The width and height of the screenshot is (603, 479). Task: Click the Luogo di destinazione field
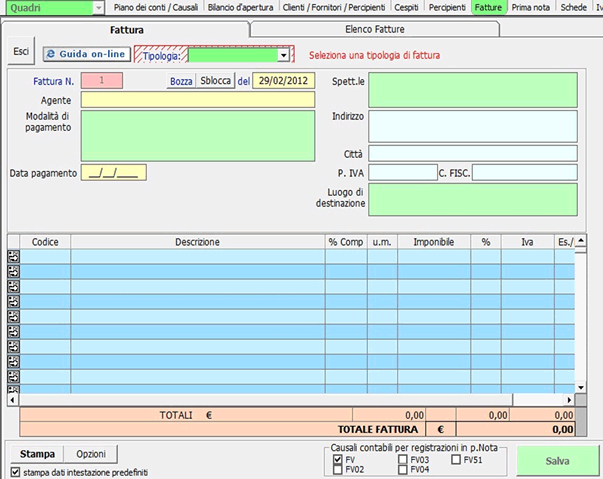(x=473, y=200)
